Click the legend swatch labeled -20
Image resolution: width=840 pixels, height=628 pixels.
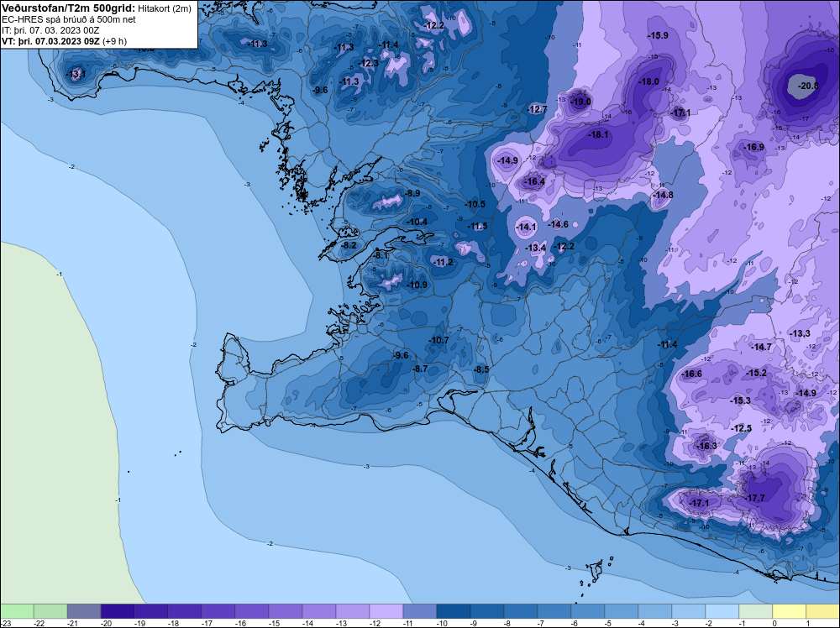pyautogui.click(x=118, y=611)
